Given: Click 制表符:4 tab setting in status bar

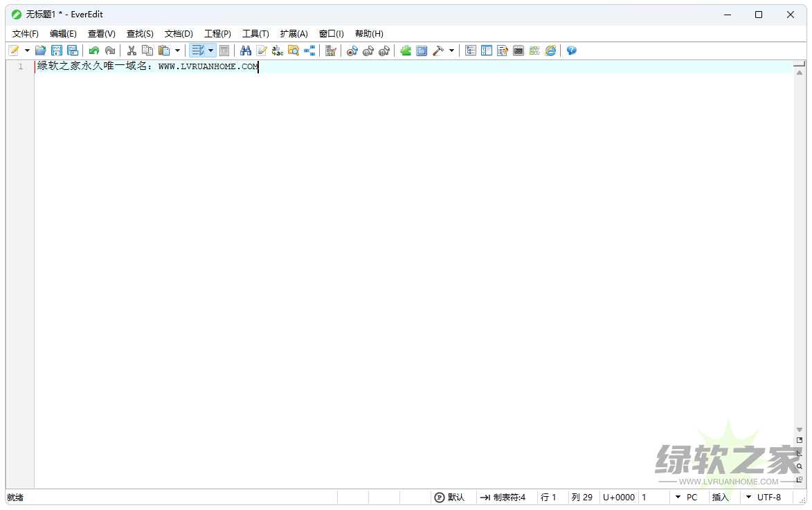Looking at the screenshot, I should point(503,497).
